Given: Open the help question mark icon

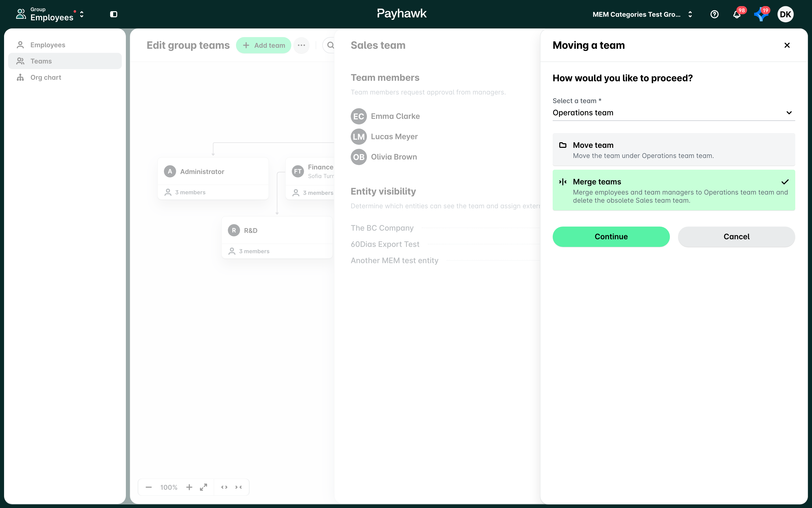Looking at the screenshot, I should [714, 14].
